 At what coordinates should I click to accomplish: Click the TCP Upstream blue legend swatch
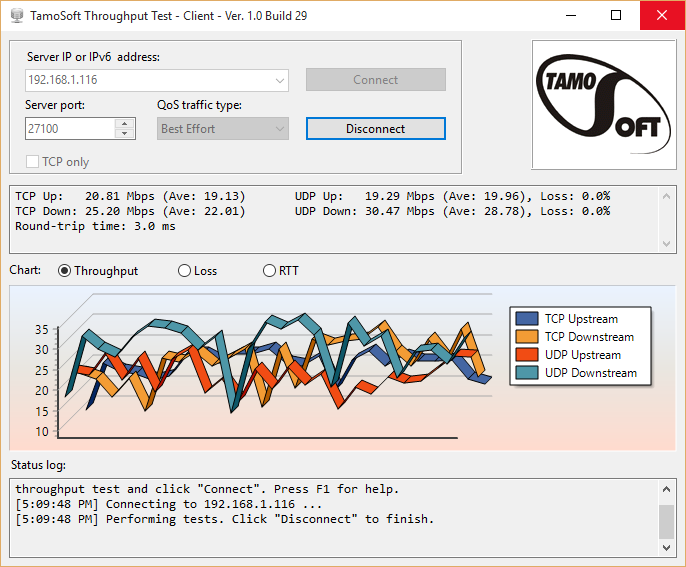527,318
